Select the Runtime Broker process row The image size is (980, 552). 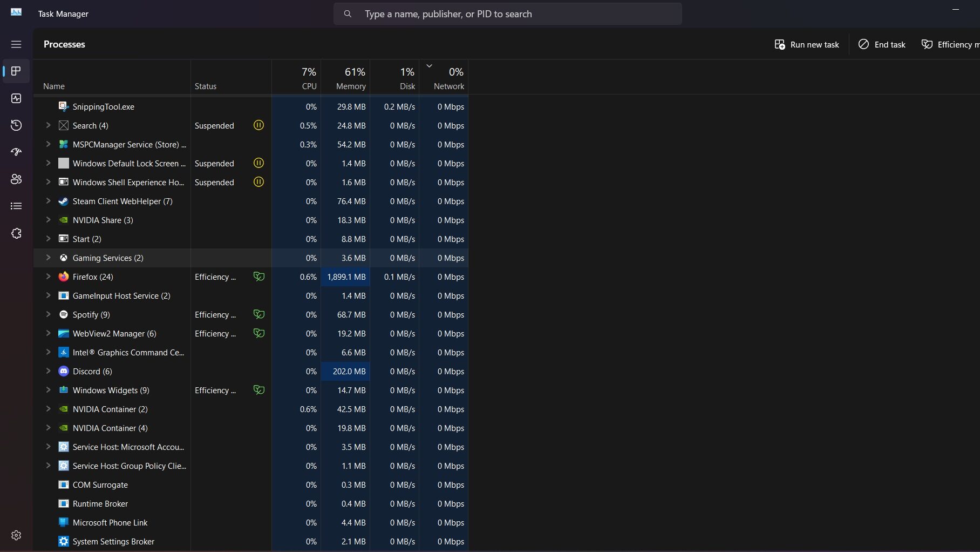(x=251, y=503)
